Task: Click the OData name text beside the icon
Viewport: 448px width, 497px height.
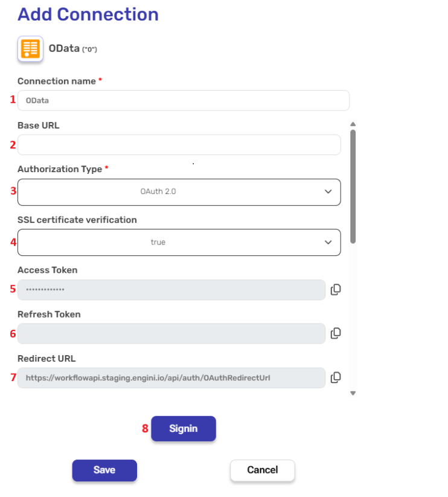Action: (64, 49)
